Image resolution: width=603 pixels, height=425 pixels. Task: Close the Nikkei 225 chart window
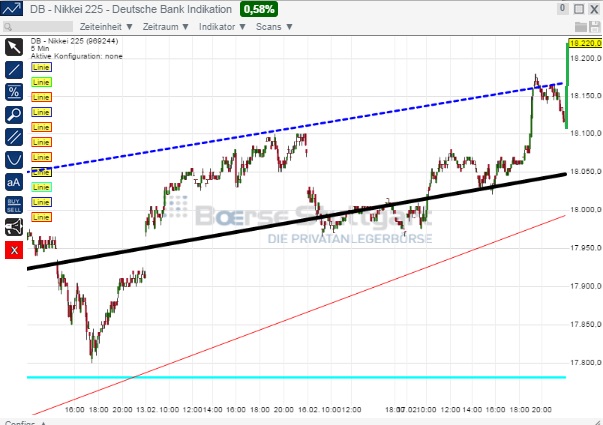click(x=595, y=9)
